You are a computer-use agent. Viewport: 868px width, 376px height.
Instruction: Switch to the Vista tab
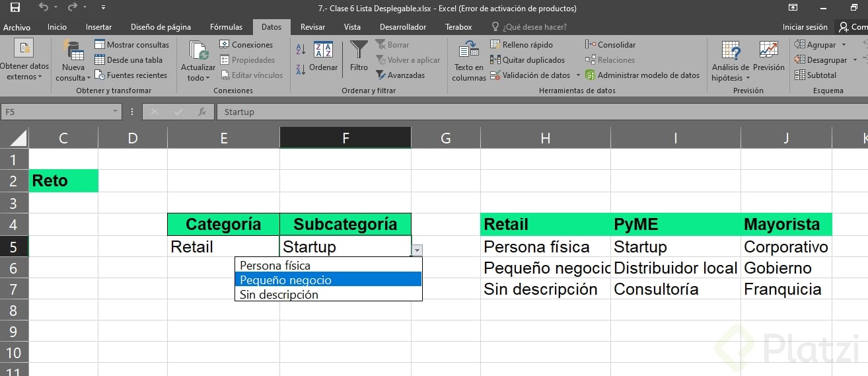click(352, 27)
